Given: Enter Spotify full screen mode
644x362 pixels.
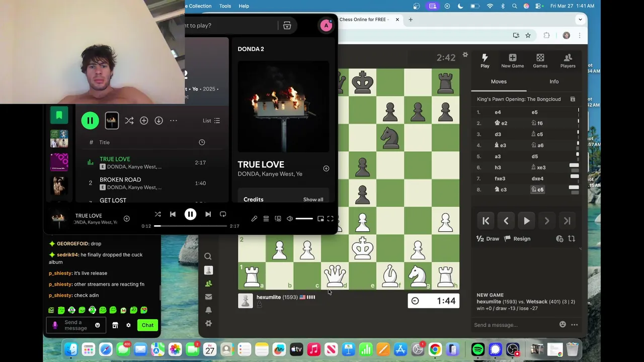Looking at the screenshot, I should tap(330, 219).
